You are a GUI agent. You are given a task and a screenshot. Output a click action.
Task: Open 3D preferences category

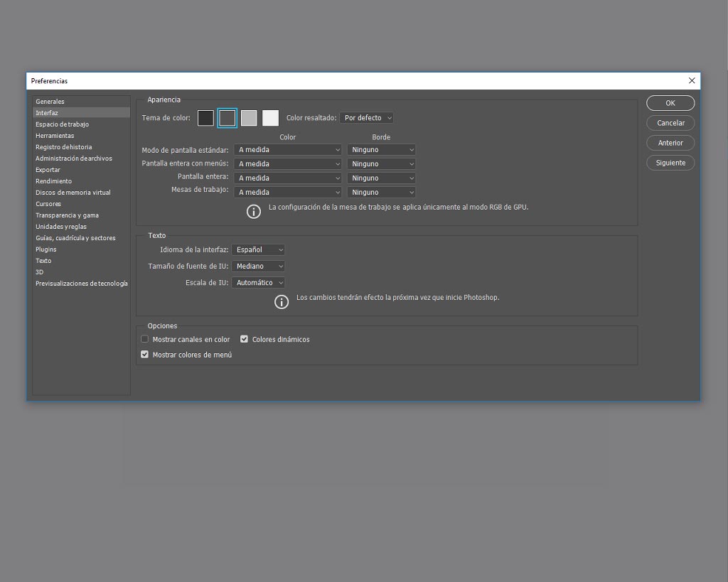point(81,272)
